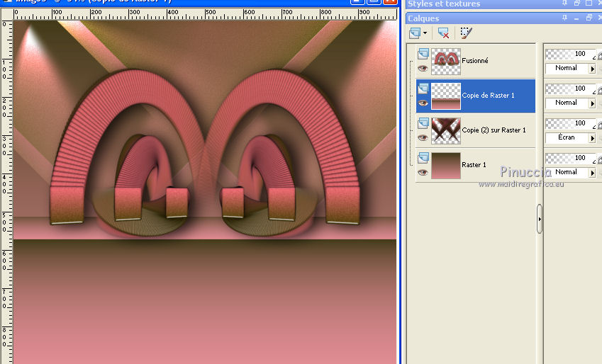This screenshot has width=602, height=364.
Task: Click the Delete Layer icon
Action: [444, 33]
